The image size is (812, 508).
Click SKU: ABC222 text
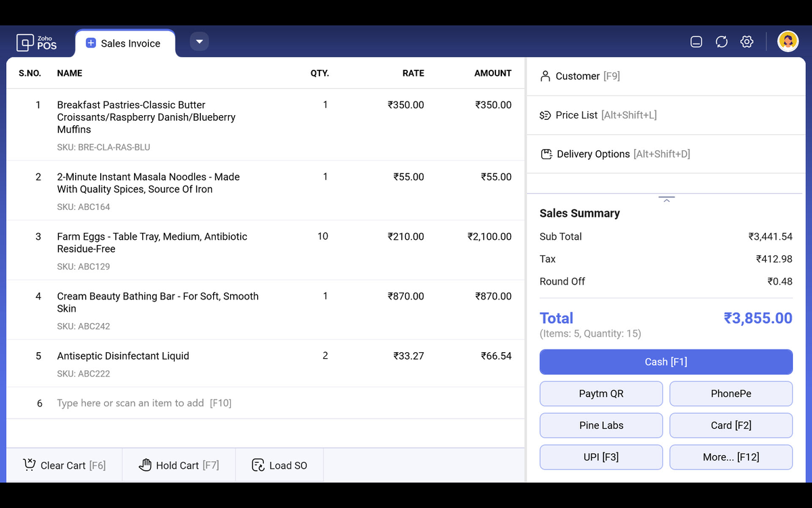[x=83, y=373]
